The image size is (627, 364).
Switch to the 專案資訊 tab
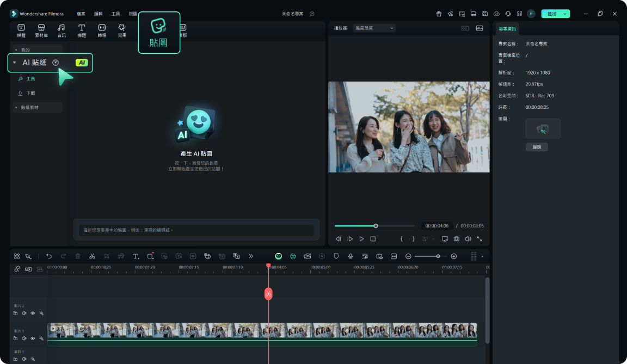click(x=507, y=29)
